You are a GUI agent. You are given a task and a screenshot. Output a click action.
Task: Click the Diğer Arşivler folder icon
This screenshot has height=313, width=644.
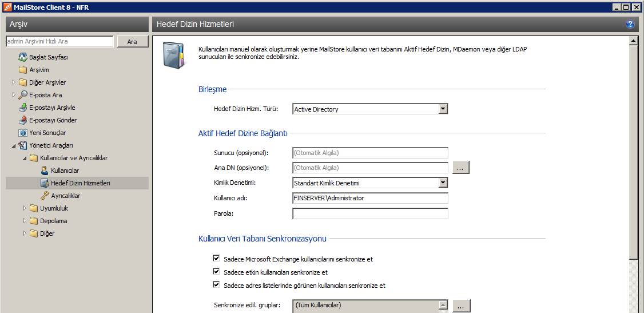23,82
